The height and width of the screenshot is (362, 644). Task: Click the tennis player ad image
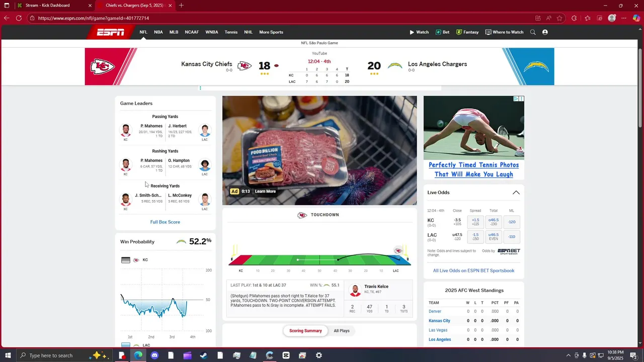(x=473, y=128)
